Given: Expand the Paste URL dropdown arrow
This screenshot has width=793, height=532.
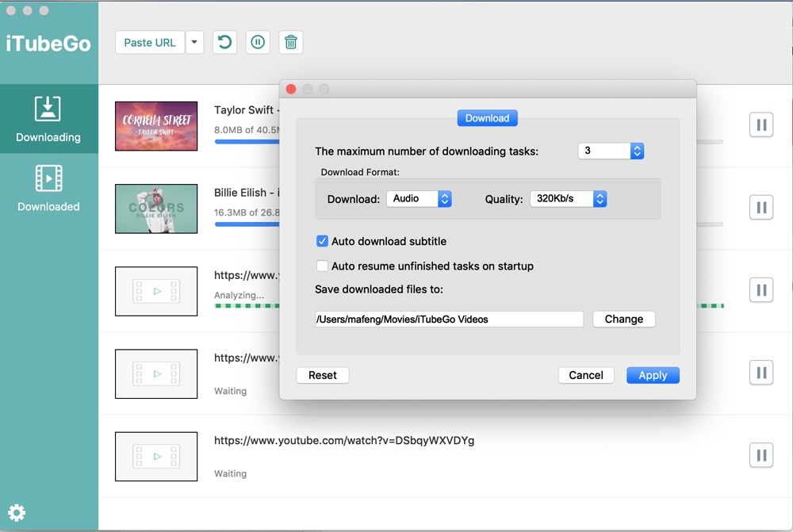Looking at the screenshot, I should (194, 43).
